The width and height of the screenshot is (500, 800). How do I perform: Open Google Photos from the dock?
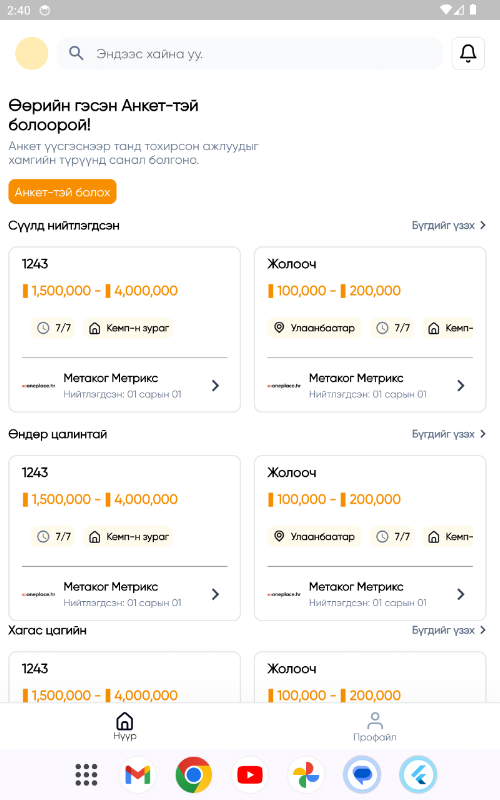tap(306, 775)
